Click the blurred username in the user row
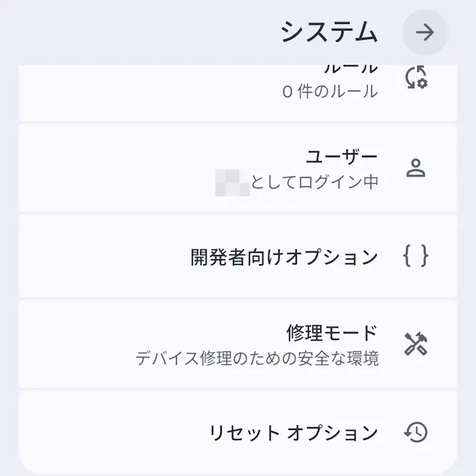The height and width of the screenshot is (476, 476). coord(232,182)
